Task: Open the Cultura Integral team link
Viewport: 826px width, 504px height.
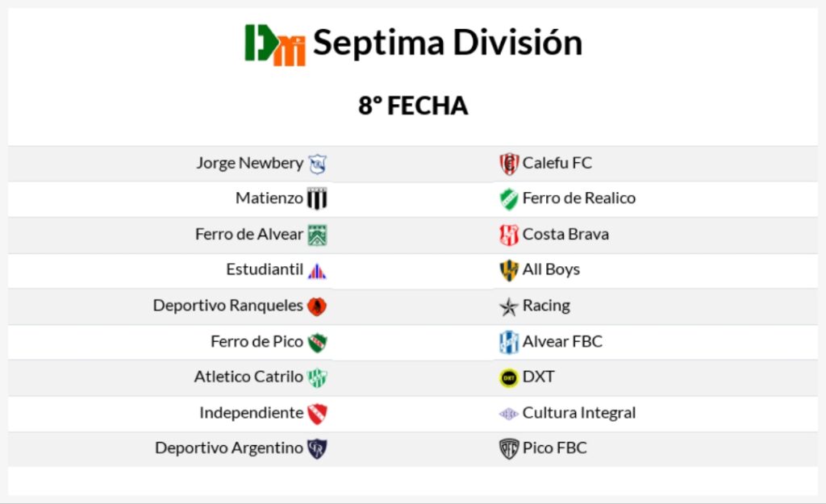Action: pos(579,413)
